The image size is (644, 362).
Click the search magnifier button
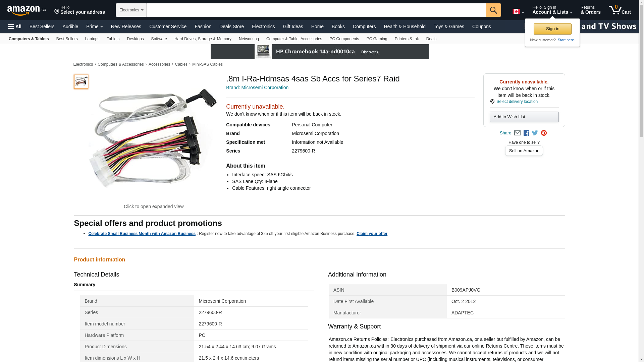pyautogui.click(x=493, y=10)
